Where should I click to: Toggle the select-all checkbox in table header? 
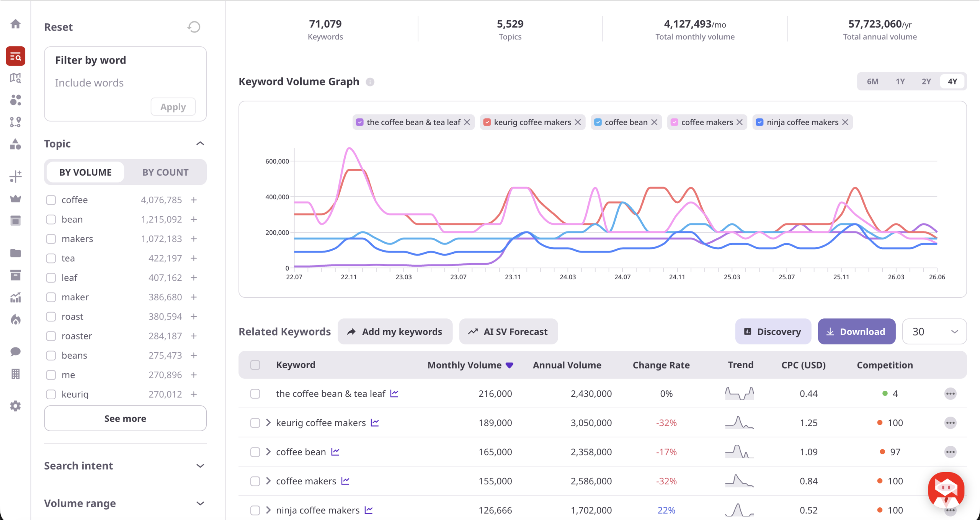click(255, 365)
